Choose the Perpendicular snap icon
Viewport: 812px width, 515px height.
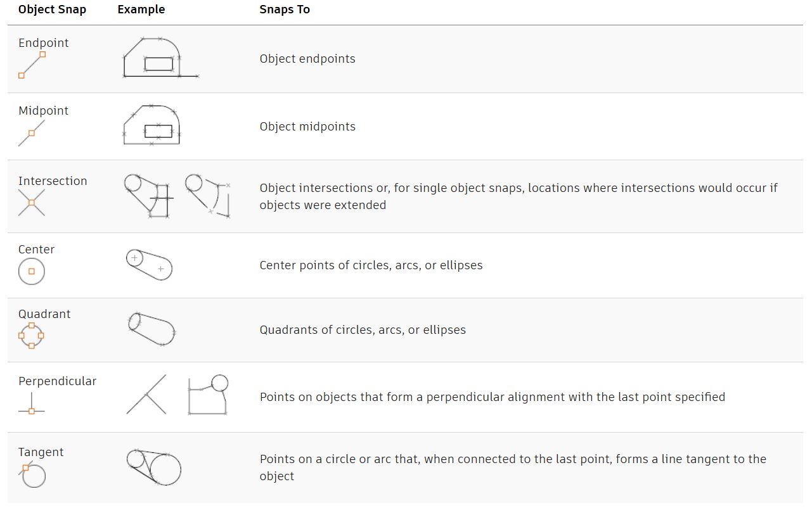[x=32, y=404]
